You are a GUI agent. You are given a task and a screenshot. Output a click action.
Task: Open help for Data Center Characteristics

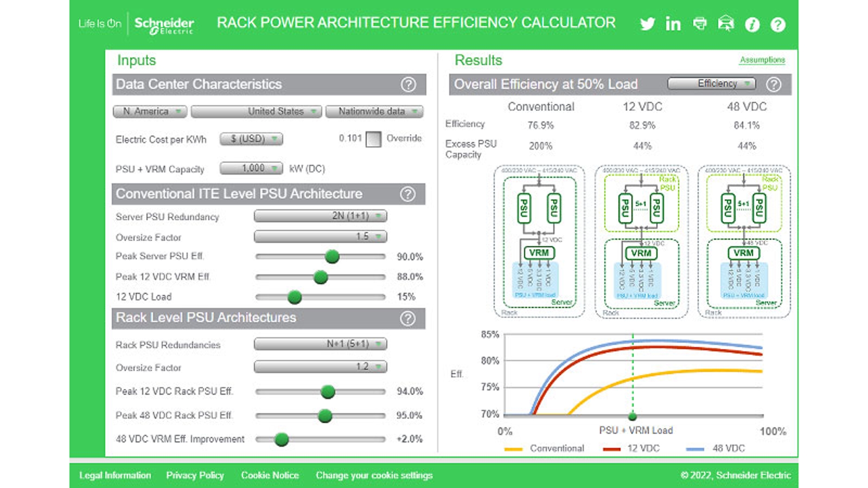[x=408, y=85]
